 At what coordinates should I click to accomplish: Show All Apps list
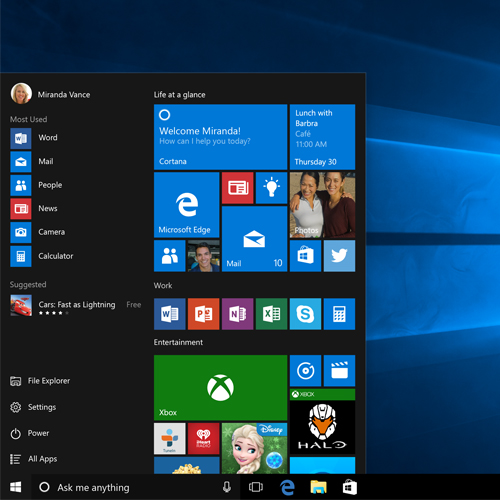[x=33, y=459]
